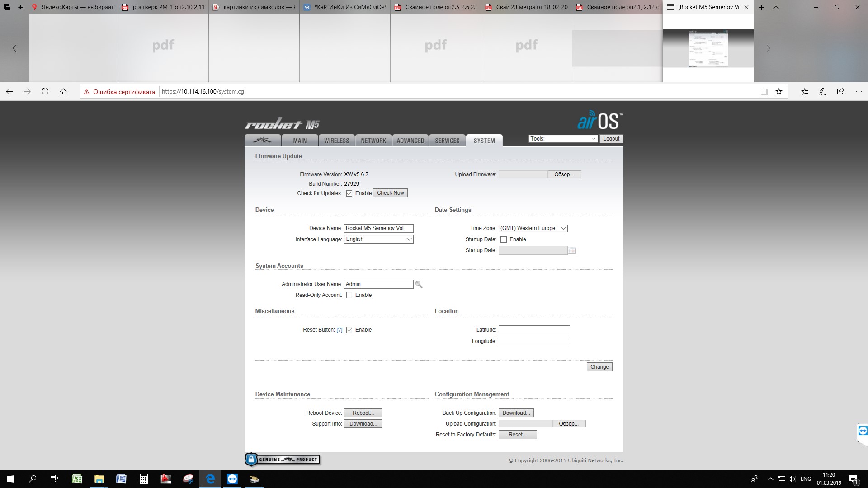The image size is (868, 488).
Task: Click the Longitude input field
Action: pos(534,341)
